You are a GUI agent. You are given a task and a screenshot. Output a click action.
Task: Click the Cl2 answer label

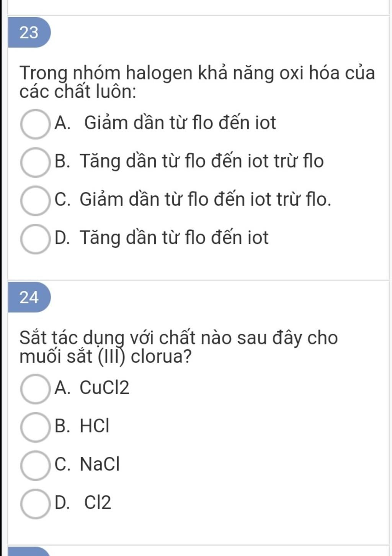click(98, 503)
